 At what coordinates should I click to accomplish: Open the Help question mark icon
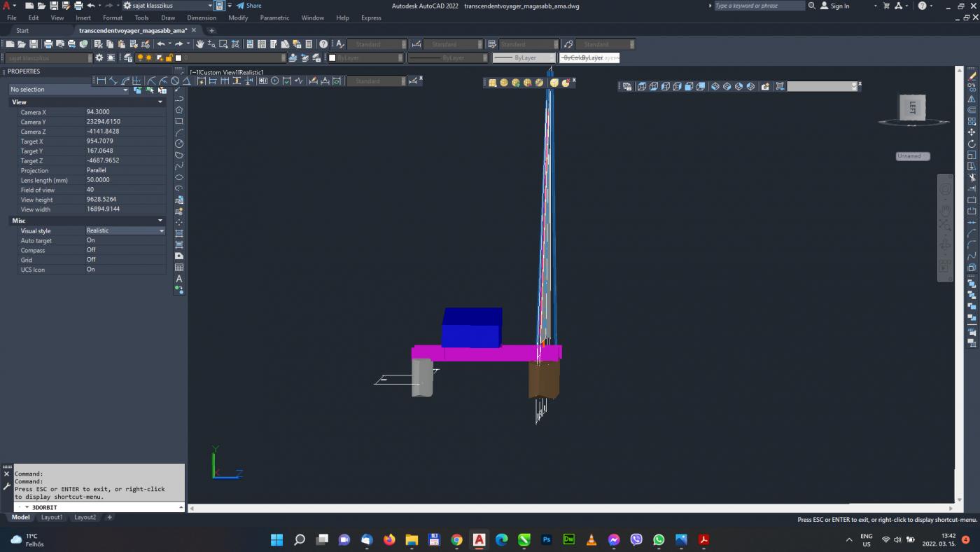pos(323,44)
